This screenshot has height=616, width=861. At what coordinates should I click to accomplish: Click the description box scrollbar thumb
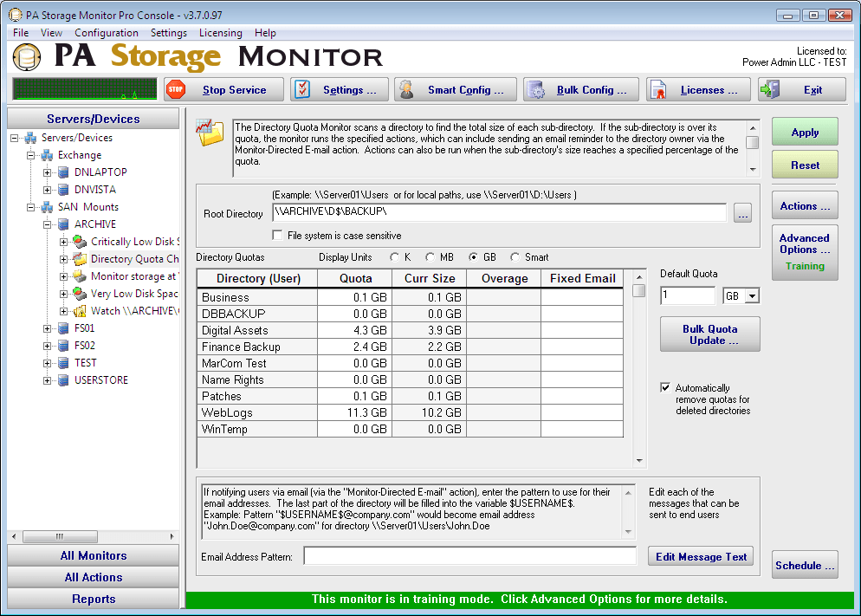[x=752, y=143]
